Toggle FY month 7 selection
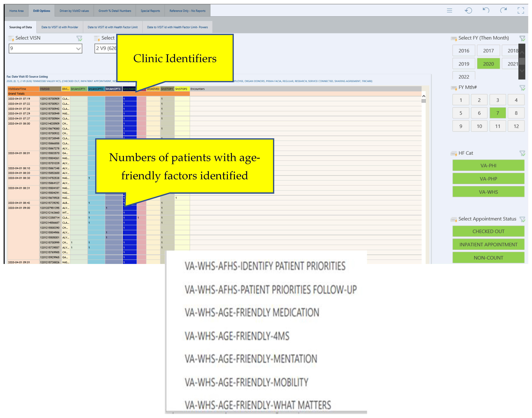Viewport: 532px width, 418px height. [497, 113]
